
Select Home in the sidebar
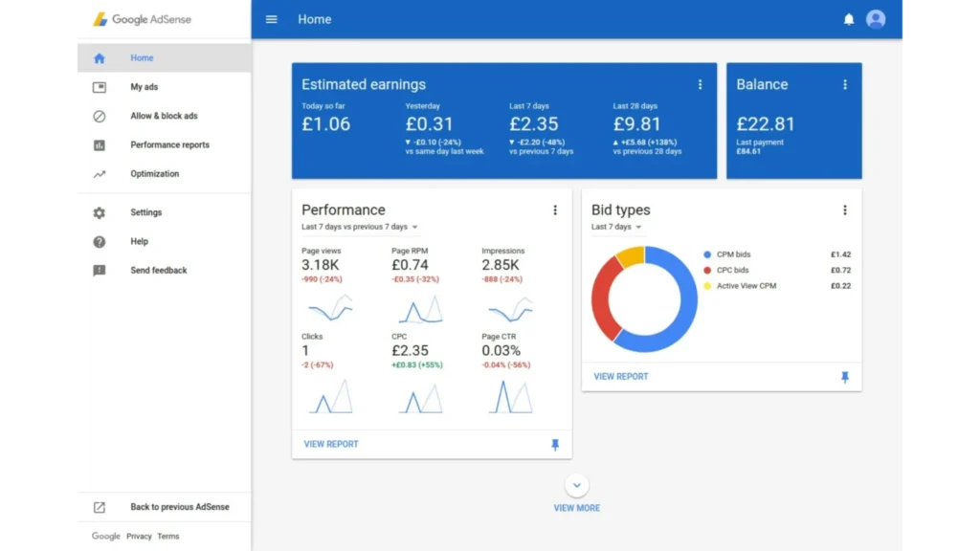tap(165, 58)
